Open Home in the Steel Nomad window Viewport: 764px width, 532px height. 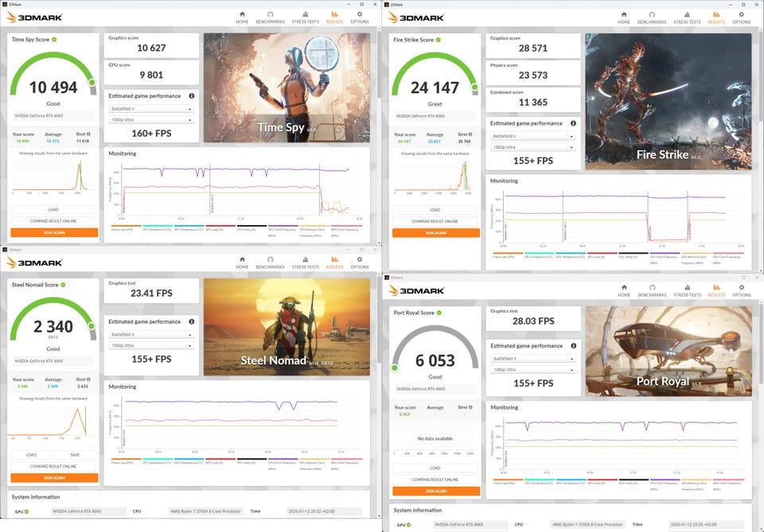pos(242,263)
